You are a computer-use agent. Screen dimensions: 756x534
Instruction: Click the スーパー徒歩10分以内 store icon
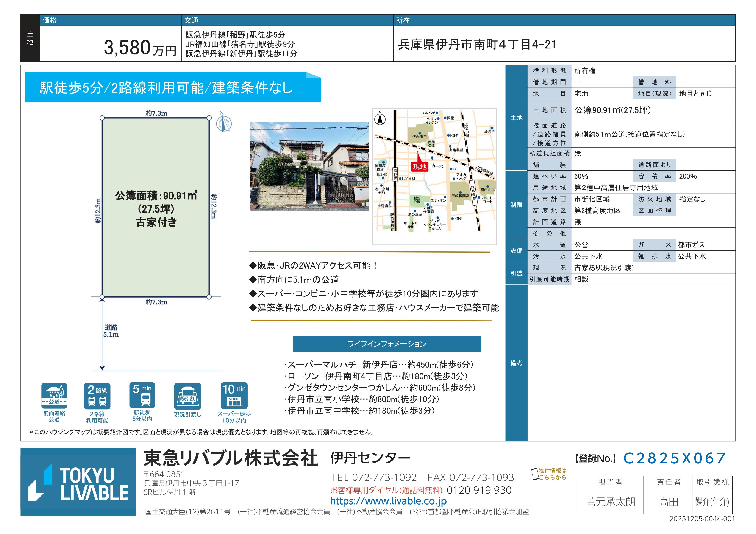tap(234, 396)
